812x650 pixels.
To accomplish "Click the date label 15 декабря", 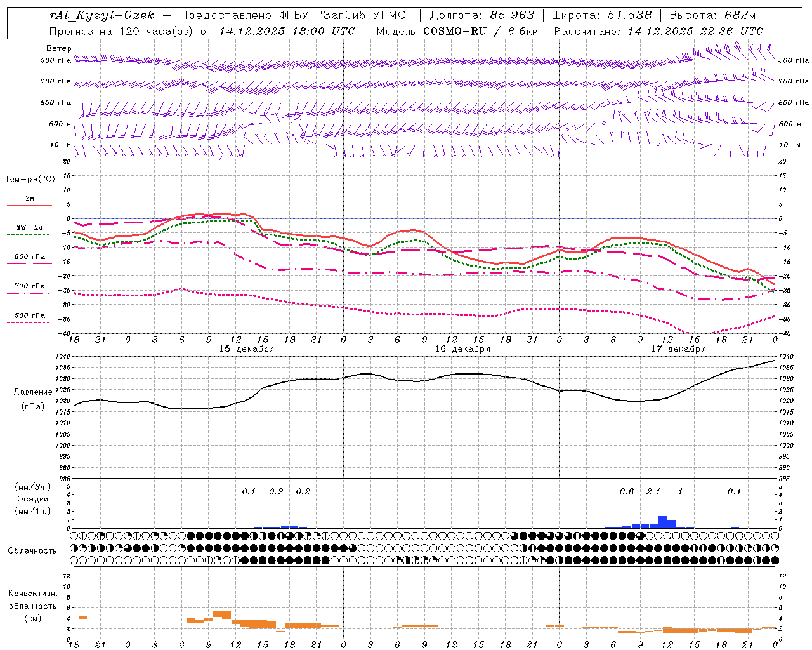I will pos(247,349).
